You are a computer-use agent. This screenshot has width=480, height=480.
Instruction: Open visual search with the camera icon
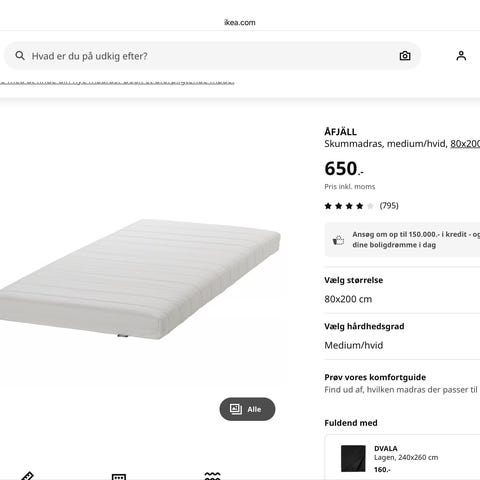[405, 56]
